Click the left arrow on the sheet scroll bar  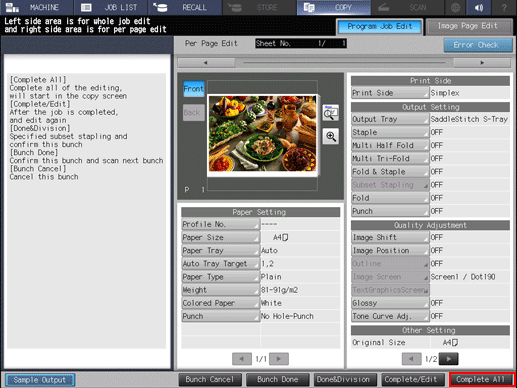point(206,62)
